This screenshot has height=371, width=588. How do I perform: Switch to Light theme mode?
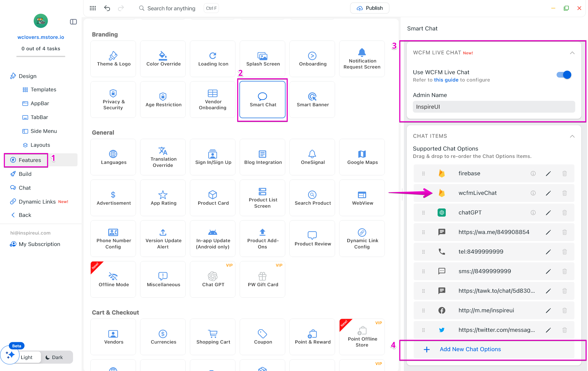click(27, 357)
